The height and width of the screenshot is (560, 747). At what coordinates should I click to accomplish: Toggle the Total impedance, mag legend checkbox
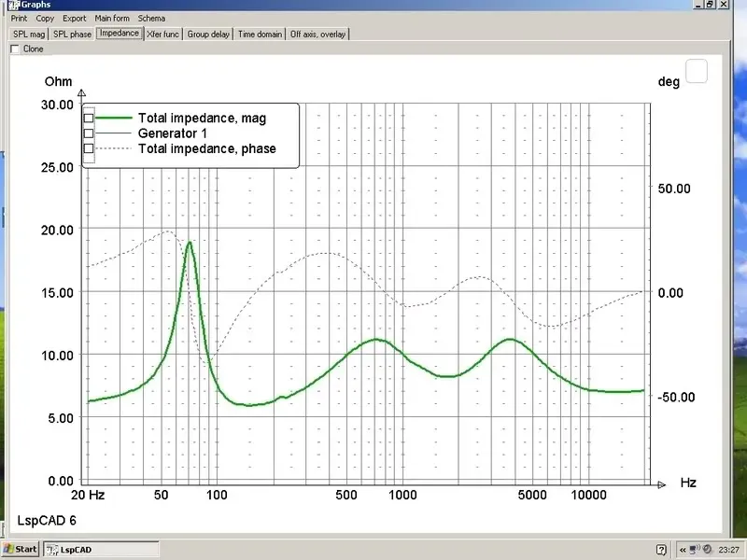(x=89, y=118)
